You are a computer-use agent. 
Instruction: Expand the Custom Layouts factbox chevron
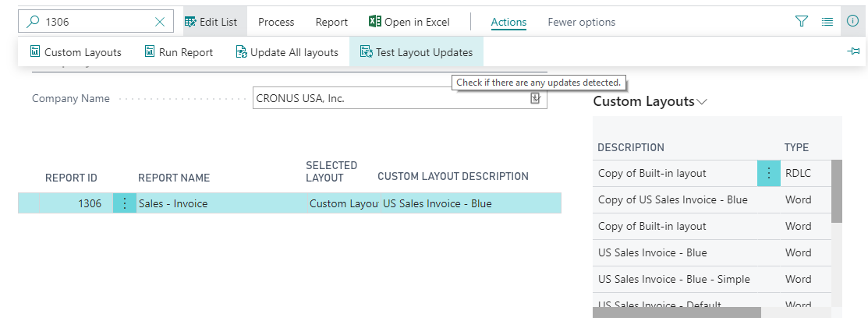[x=702, y=102]
